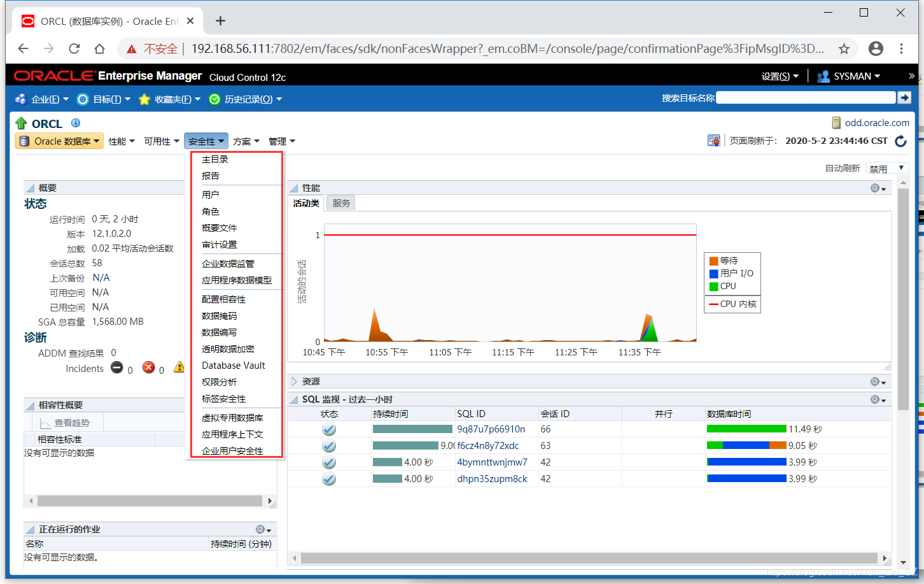
Task: Open the Oracle 数据库 dropdown menu
Action: (x=59, y=141)
